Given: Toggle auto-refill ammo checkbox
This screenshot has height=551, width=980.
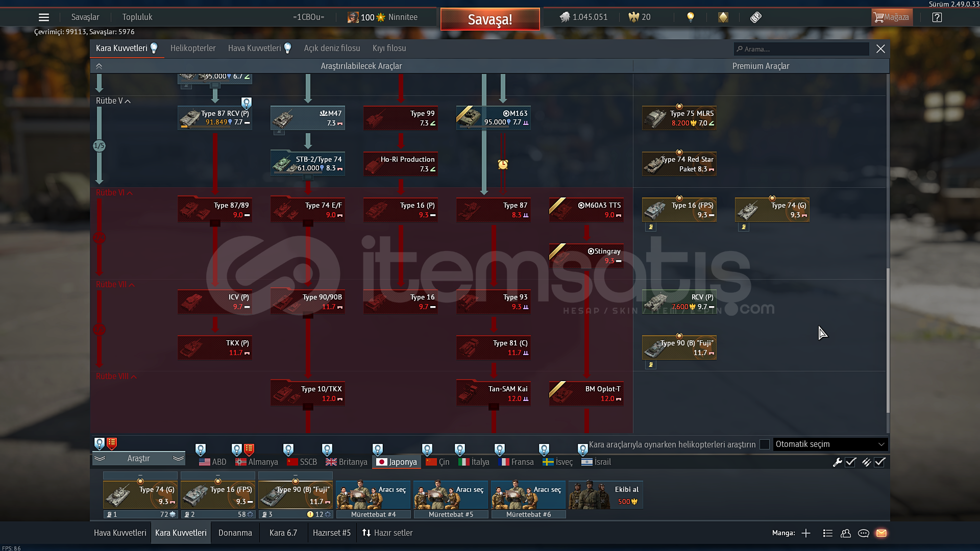Looking at the screenshot, I should coord(879,462).
